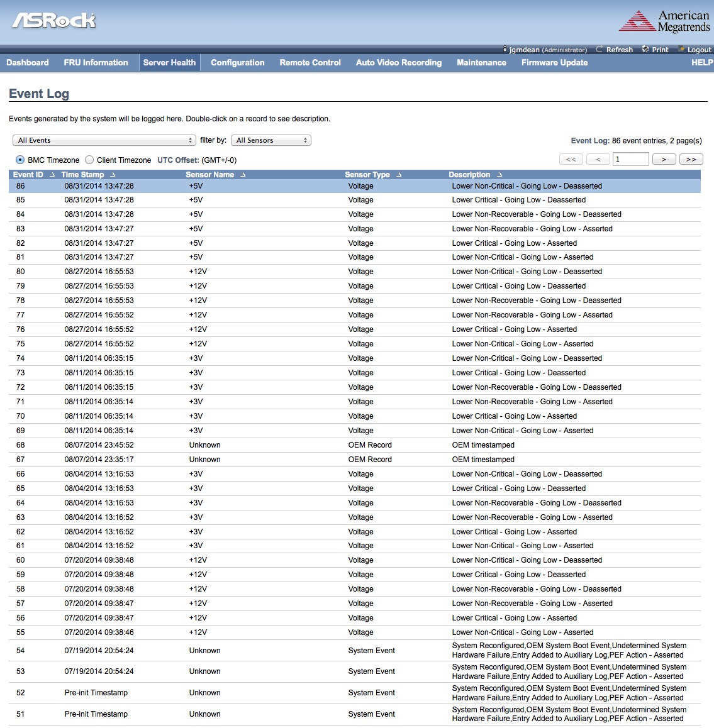The height and width of the screenshot is (728, 714).
Task: Click Voltage cell in row 58
Action: (360, 589)
